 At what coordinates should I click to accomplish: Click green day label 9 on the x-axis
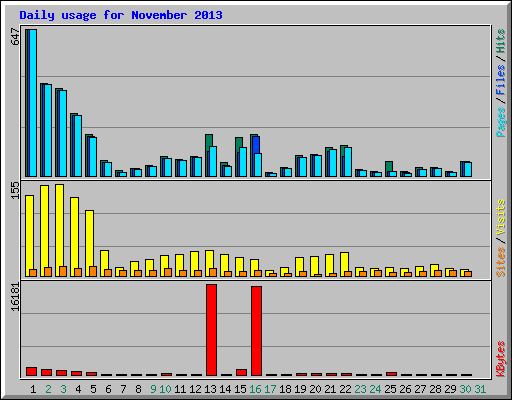pyautogui.click(x=153, y=389)
